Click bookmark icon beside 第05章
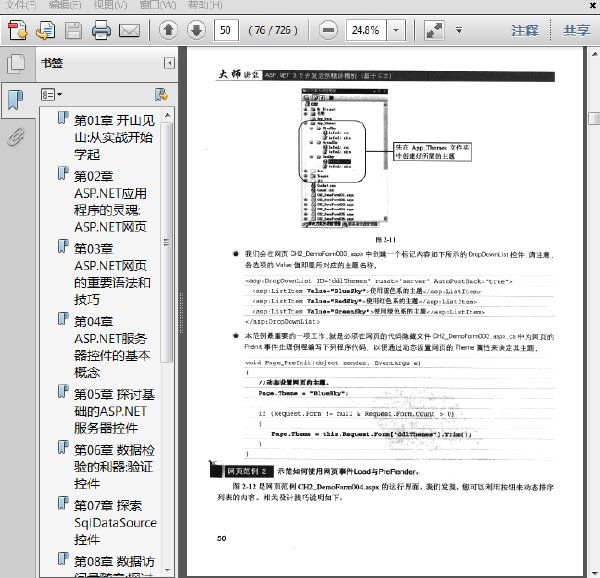 tap(63, 392)
